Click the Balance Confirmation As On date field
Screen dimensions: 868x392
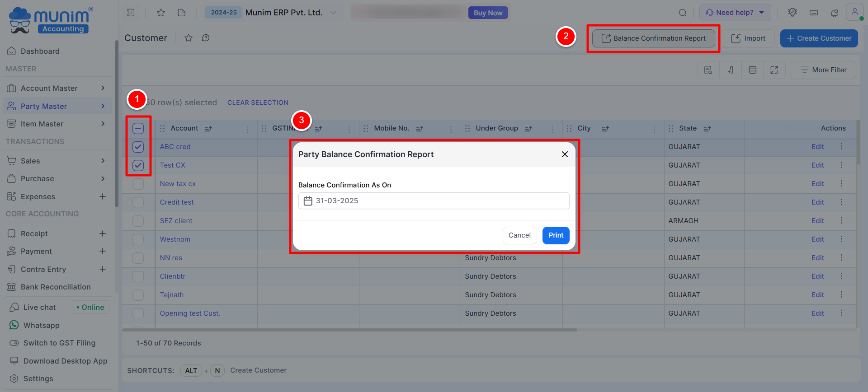[x=434, y=201]
